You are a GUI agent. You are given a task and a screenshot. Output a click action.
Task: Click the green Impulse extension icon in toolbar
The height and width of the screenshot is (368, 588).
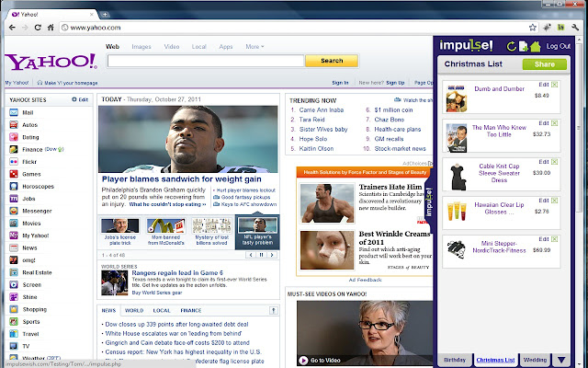[x=561, y=28]
